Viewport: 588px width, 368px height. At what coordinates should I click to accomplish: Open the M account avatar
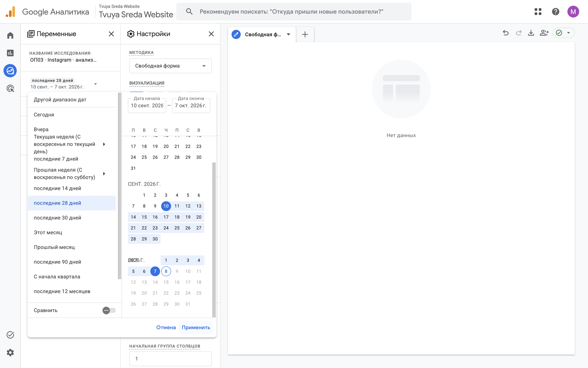(x=573, y=11)
